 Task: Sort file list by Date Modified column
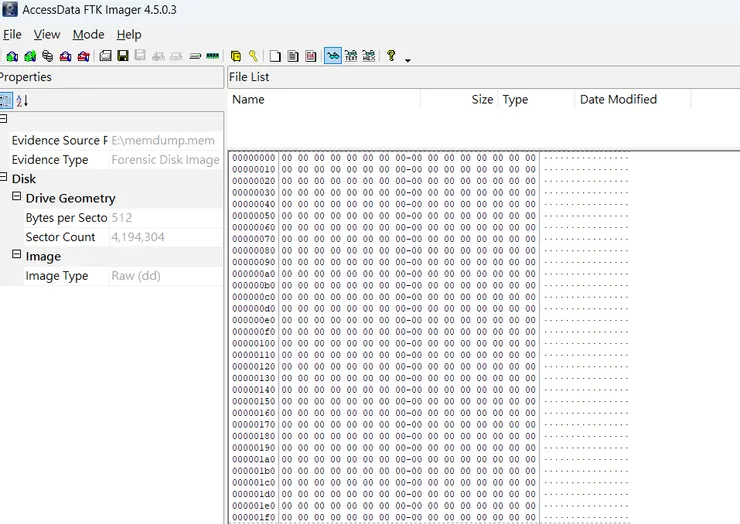tap(618, 99)
